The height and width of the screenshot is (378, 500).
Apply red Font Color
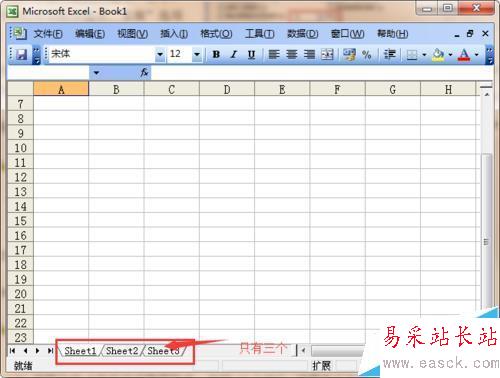coord(464,54)
